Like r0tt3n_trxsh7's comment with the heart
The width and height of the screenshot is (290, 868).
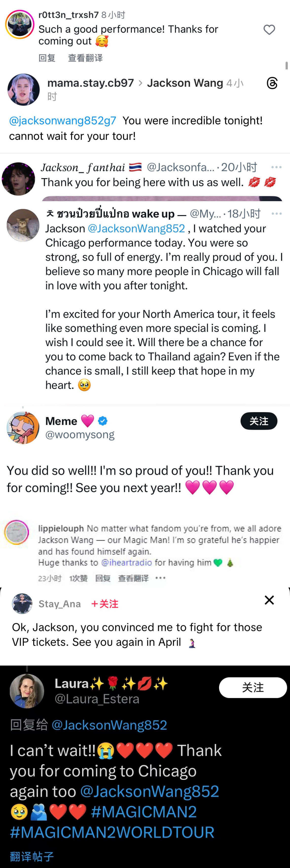pyautogui.click(x=269, y=30)
